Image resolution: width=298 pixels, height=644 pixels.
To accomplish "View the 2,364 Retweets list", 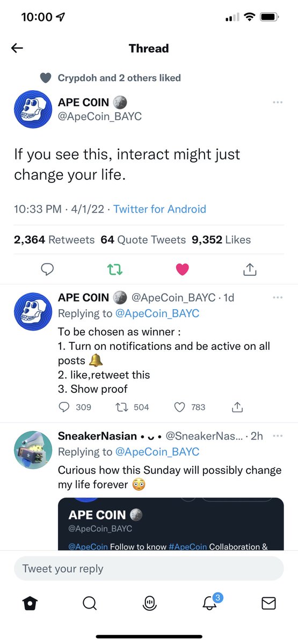I will coord(54,240).
